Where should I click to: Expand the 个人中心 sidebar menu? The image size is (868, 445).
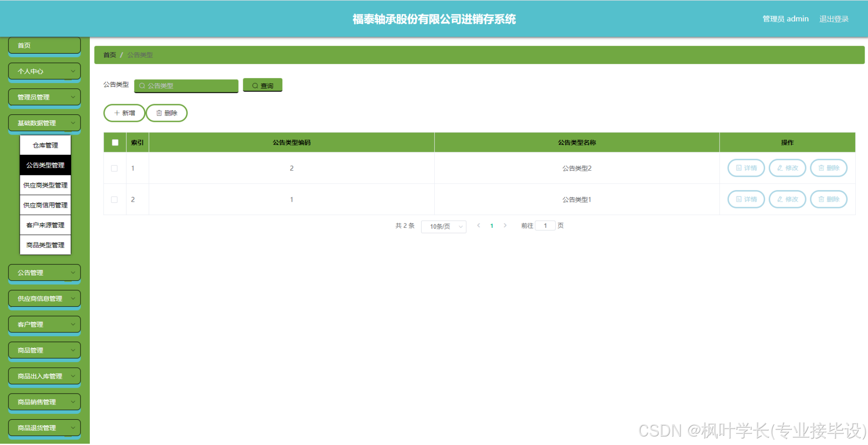pyautogui.click(x=44, y=71)
